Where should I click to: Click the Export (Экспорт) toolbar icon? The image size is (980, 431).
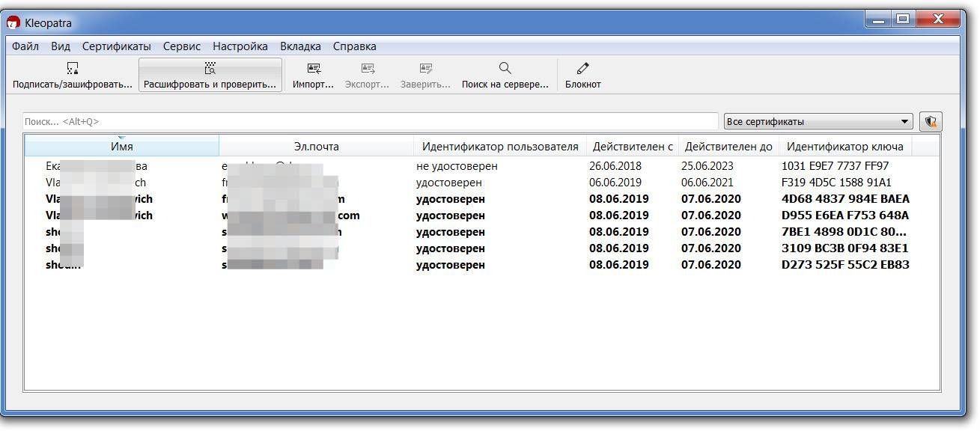click(x=368, y=69)
